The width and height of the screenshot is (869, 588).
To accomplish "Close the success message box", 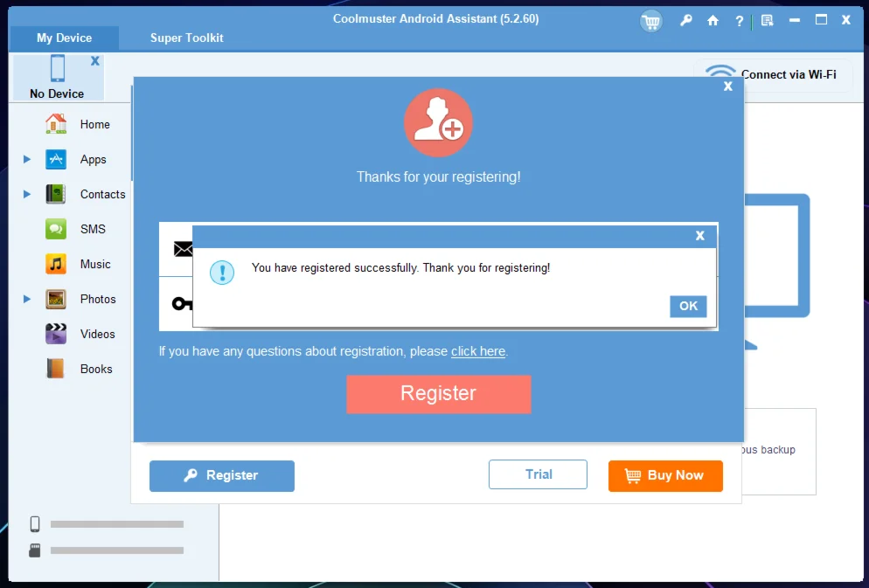I will coord(700,236).
